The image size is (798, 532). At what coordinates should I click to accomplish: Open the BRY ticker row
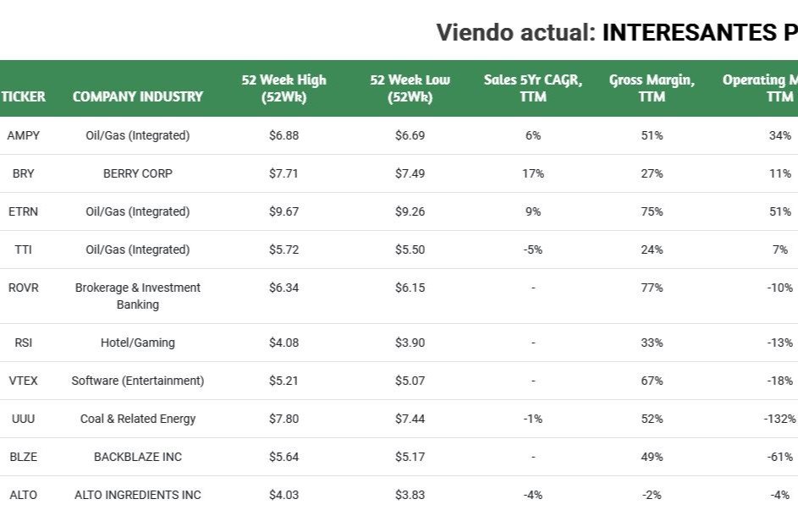(x=24, y=173)
